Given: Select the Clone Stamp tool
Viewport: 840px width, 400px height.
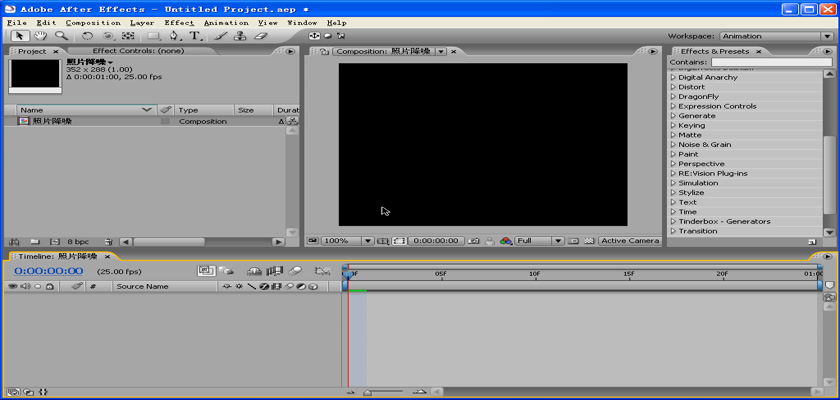Looking at the screenshot, I should (240, 36).
